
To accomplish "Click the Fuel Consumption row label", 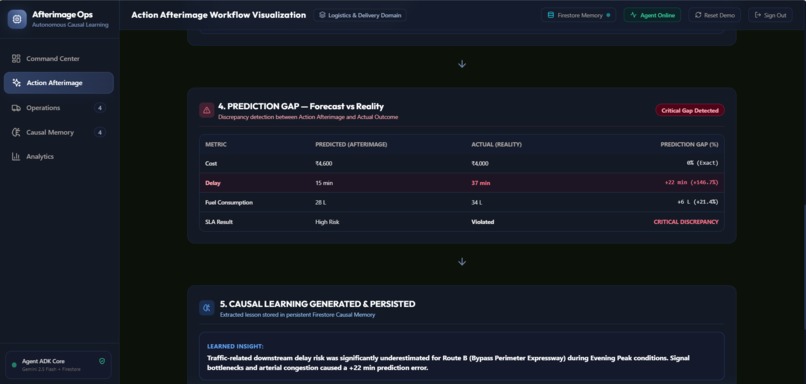I will 229,203.
